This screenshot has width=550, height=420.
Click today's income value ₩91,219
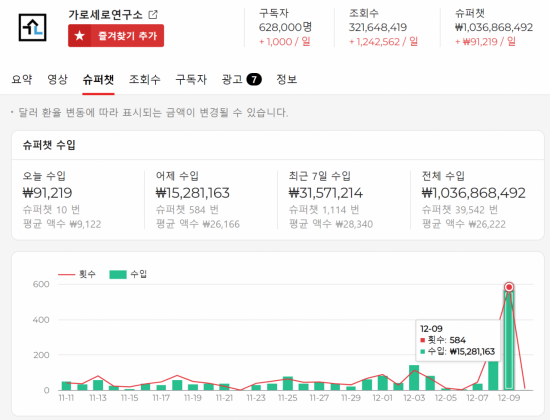[47, 193]
